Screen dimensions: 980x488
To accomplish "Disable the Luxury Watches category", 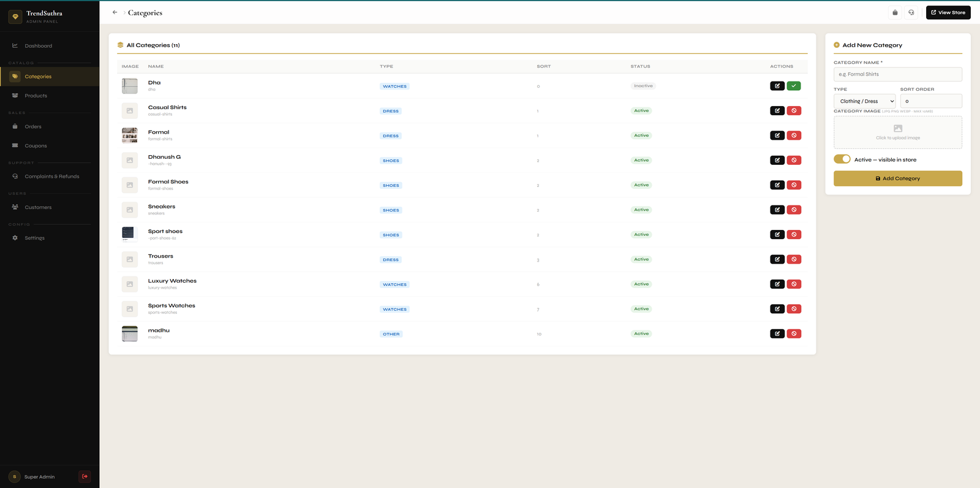I will 794,284.
